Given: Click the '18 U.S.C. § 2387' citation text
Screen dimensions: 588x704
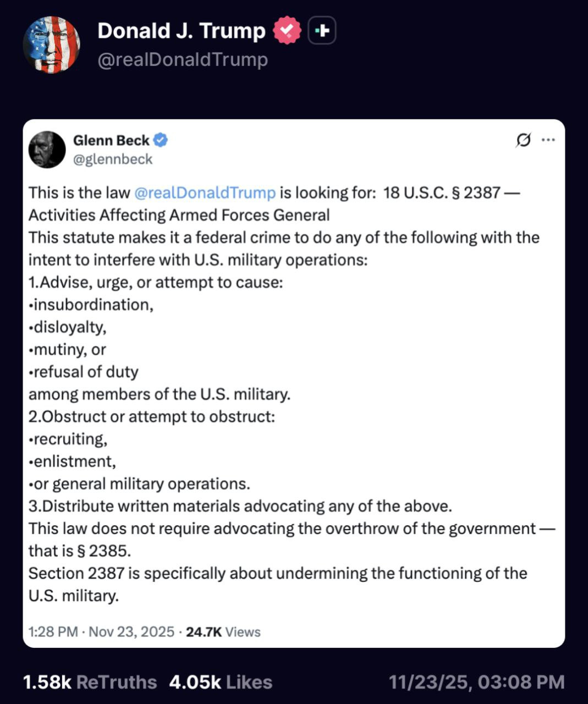Looking at the screenshot, I should coord(442,193).
